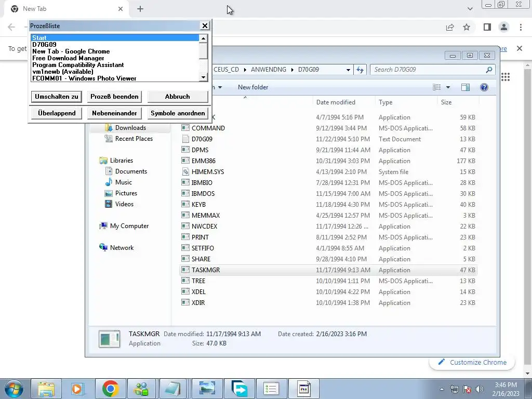Image resolution: width=532 pixels, height=399 pixels.
Task: Open Documents library in sidebar
Action: [131, 171]
